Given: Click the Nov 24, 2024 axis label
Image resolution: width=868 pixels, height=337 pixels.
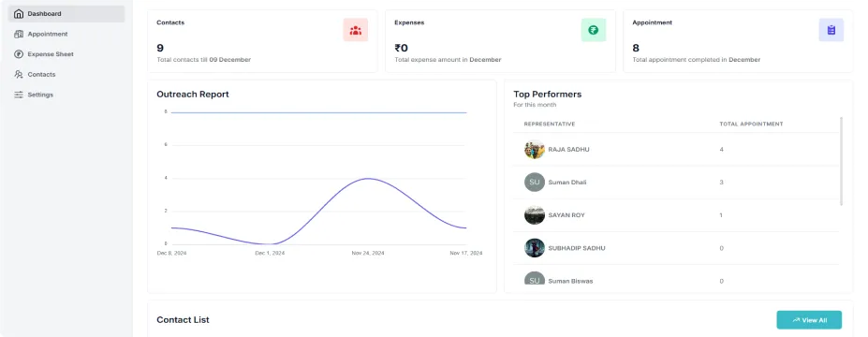Looking at the screenshot, I should [368, 254].
